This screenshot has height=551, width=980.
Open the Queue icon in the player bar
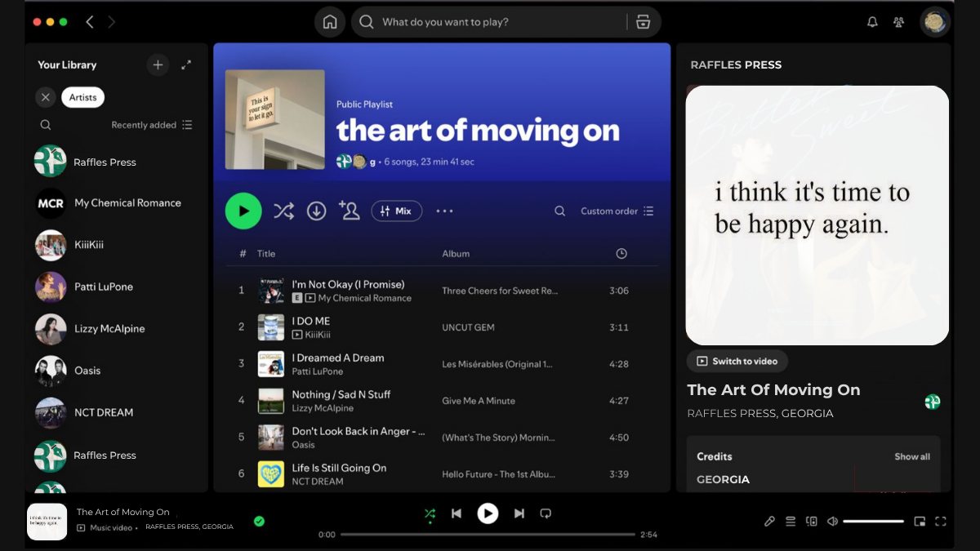[x=791, y=522]
